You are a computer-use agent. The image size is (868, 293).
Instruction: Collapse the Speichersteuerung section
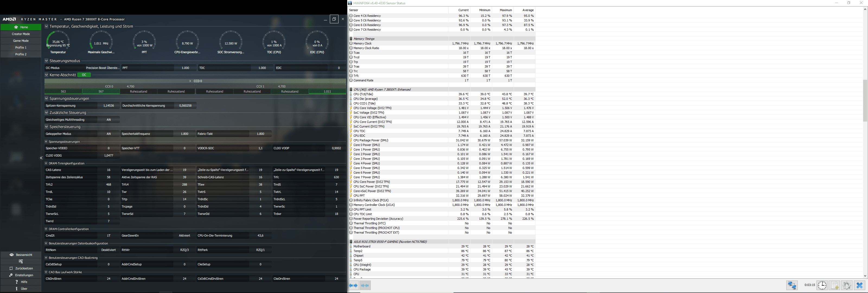click(x=46, y=127)
